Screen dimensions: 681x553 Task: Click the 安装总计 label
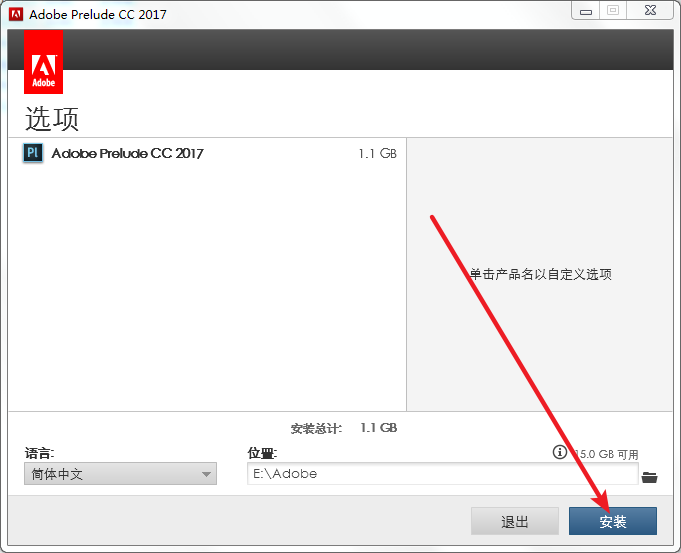(316, 429)
